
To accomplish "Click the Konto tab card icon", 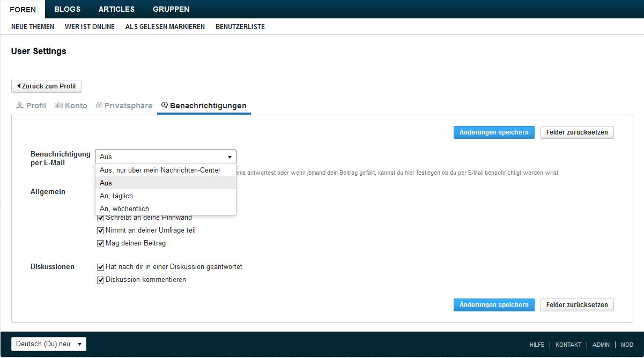I will 58,106.
